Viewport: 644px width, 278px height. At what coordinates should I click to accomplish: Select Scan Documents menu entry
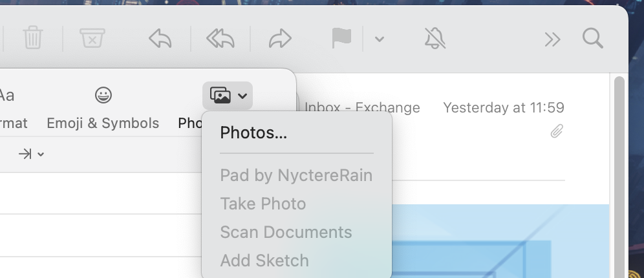286,232
